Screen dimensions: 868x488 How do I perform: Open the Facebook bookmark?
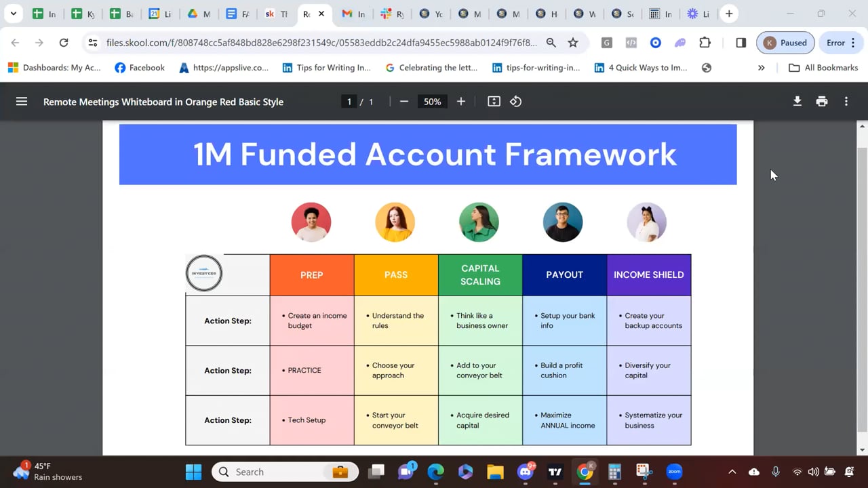click(x=139, y=67)
